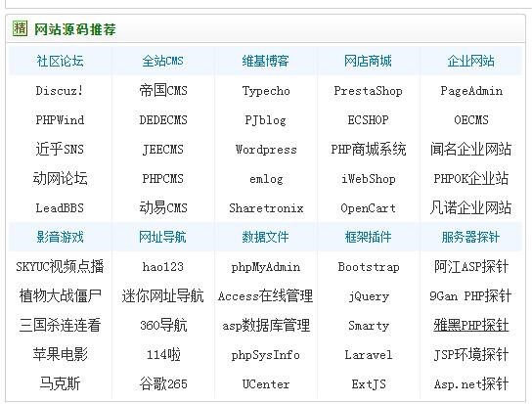Click the underlined 雅黑PHP探针 link
The width and height of the screenshot is (532, 404).
pos(471,325)
